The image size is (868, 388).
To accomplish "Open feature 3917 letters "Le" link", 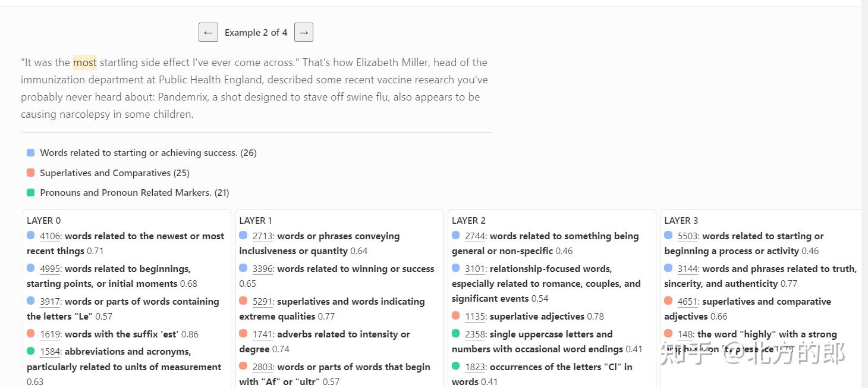I will coord(50,302).
